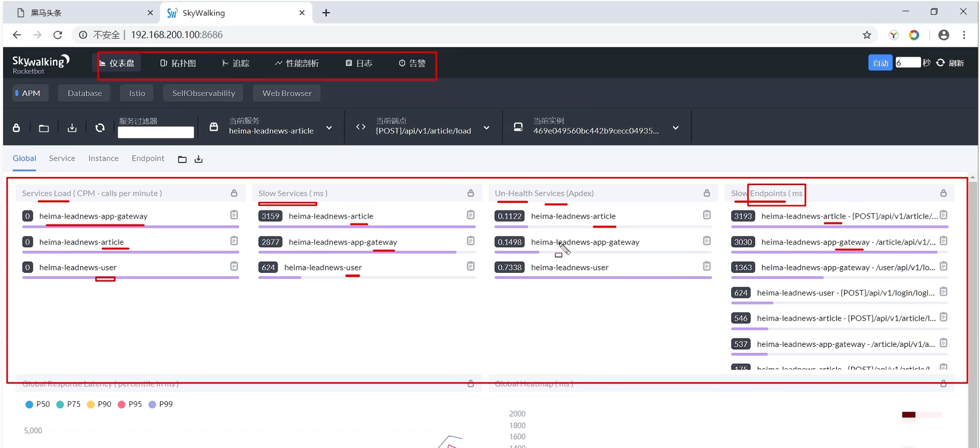The image size is (980, 448).
Task: Copy the 3030 slow endpoint entry
Action: pos(944,241)
